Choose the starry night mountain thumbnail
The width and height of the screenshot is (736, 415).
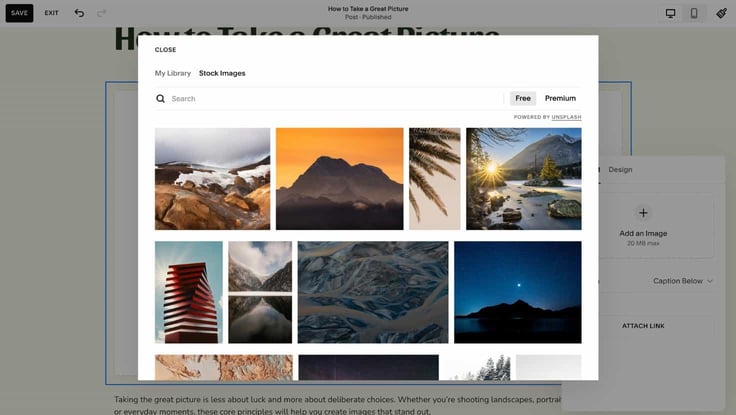coord(518,292)
